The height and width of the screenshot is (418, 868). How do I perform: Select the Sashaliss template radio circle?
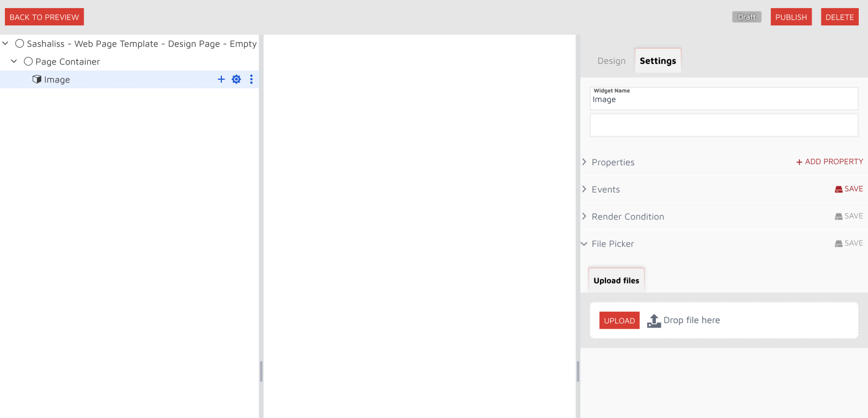click(20, 43)
